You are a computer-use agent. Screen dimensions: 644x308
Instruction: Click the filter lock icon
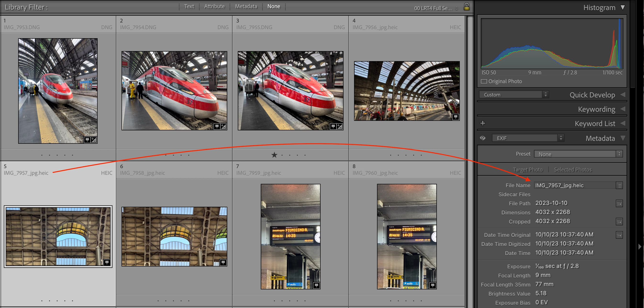point(466,7)
